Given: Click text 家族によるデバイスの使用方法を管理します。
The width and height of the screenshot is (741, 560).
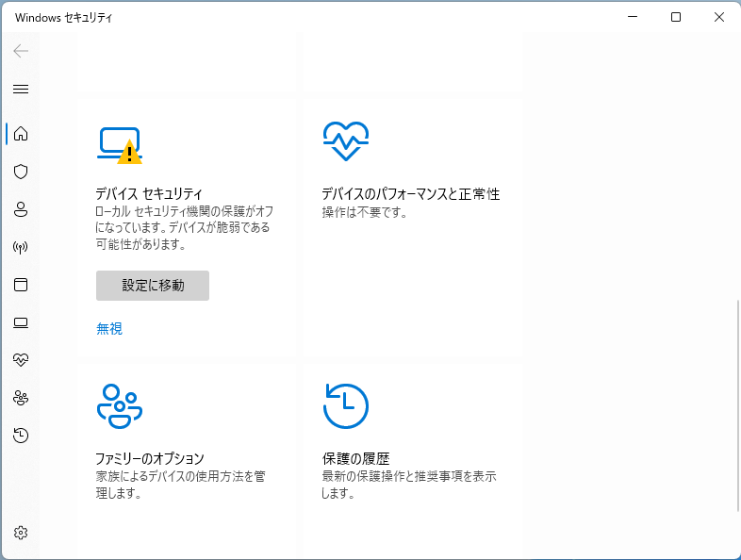Looking at the screenshot, I should (180, 485).
